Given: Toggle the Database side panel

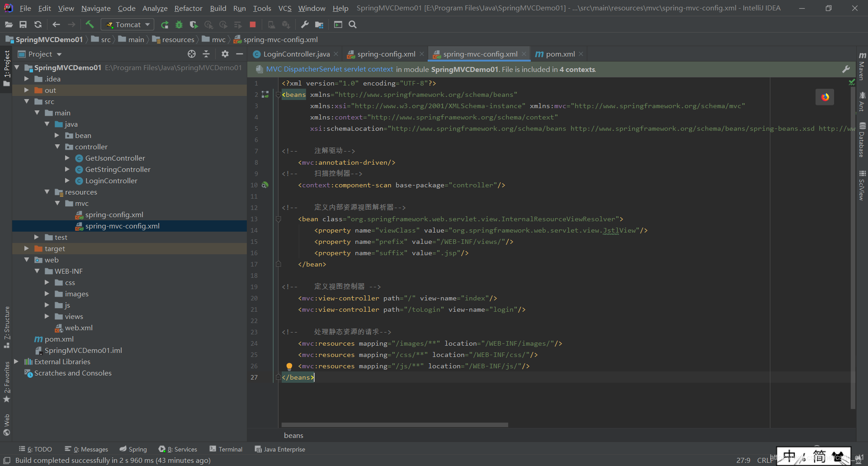Looking at the screenshot, I should click(862, 140).
